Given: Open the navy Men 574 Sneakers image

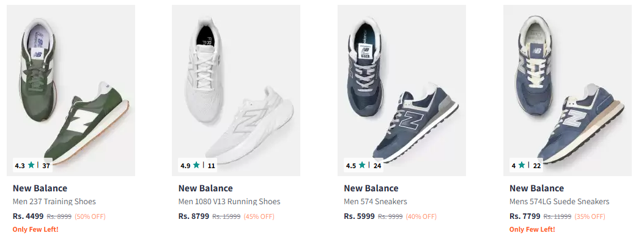Looking at the screenshot, I should click(402, 90).
